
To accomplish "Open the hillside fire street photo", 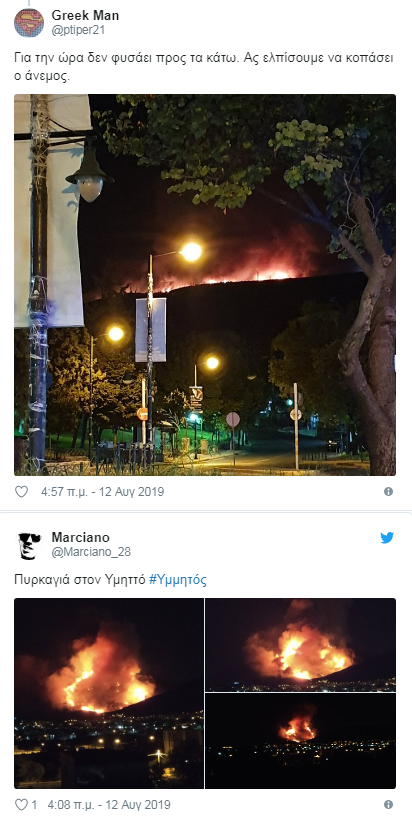I will point(205,285).
